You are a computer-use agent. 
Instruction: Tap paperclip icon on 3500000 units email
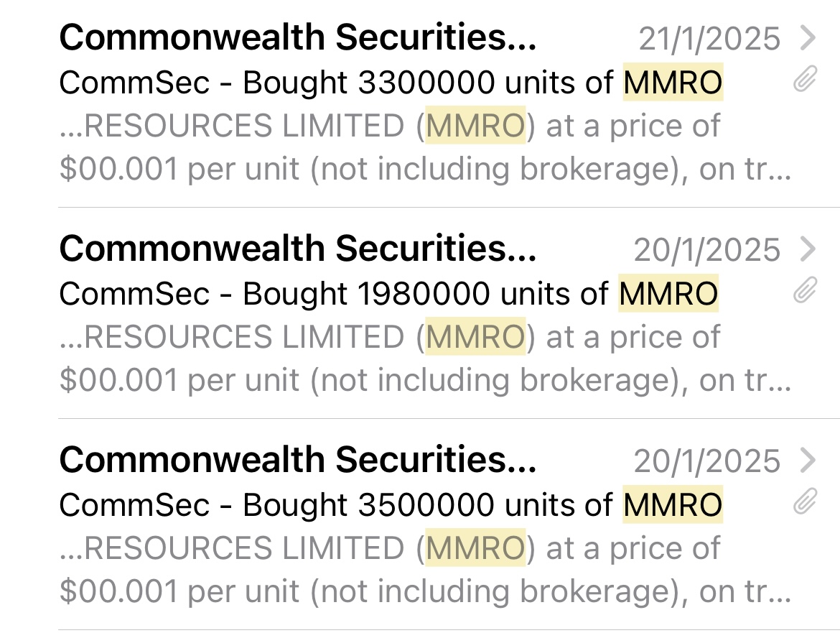805,501
